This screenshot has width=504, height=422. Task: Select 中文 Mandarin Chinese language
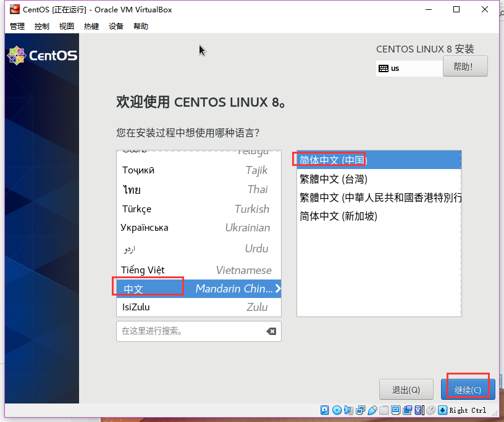(x=199, y=288)
